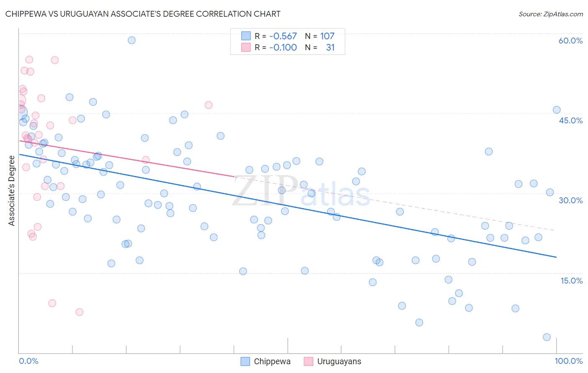
Task: Click the blue Chippewa legend swatch at bottom
Action: (245, 361)
